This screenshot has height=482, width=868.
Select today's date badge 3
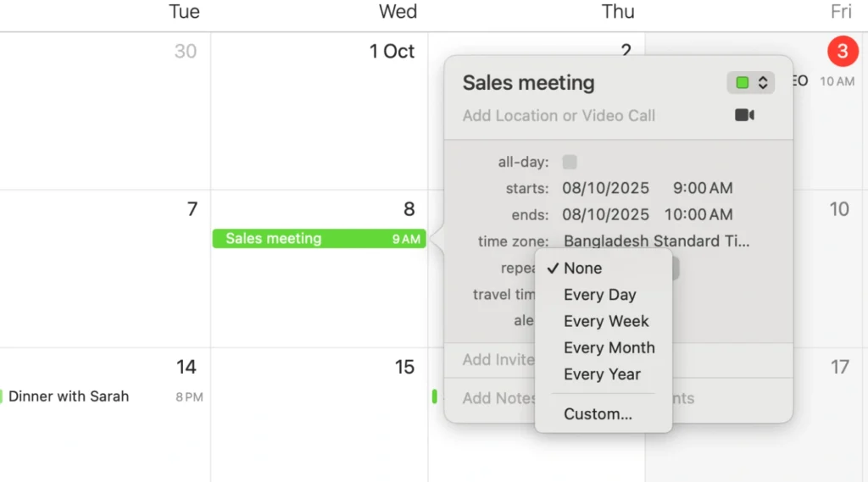click(x=842, y=52)
